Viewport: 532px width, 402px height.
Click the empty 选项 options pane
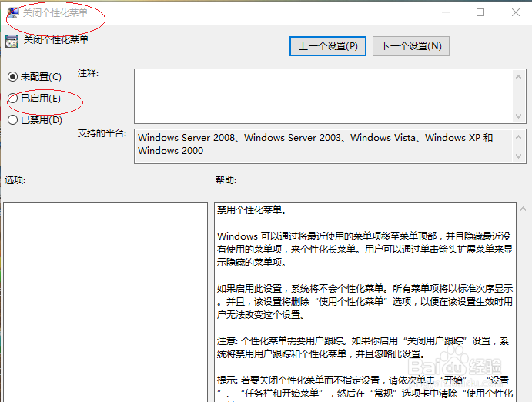tap(105, 302)
